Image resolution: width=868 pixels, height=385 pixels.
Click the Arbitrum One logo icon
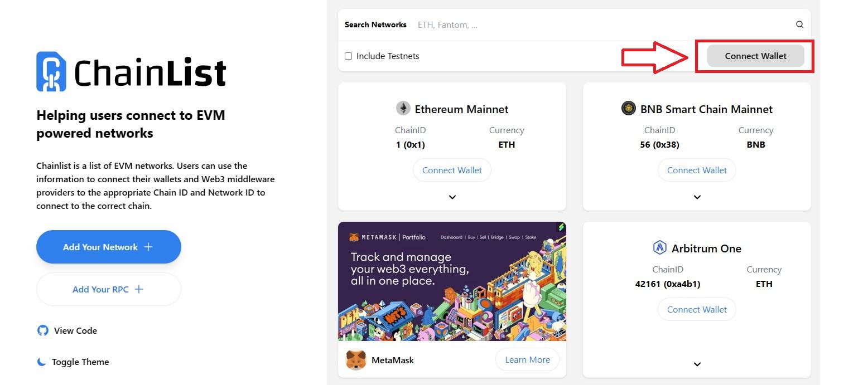(x=660, y=247)
